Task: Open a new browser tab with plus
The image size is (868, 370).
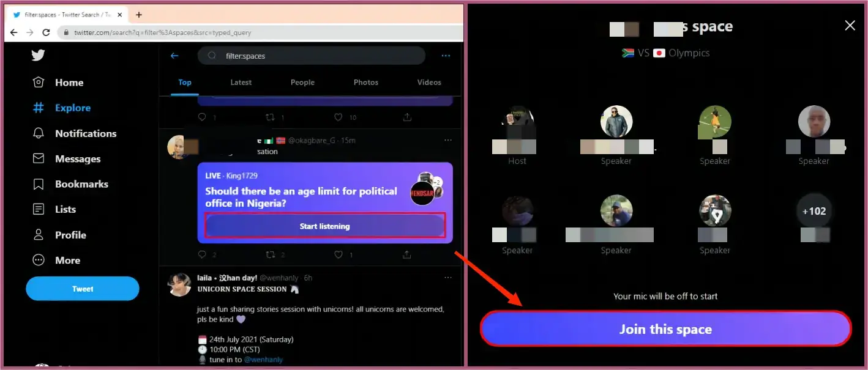Action: 139,15
